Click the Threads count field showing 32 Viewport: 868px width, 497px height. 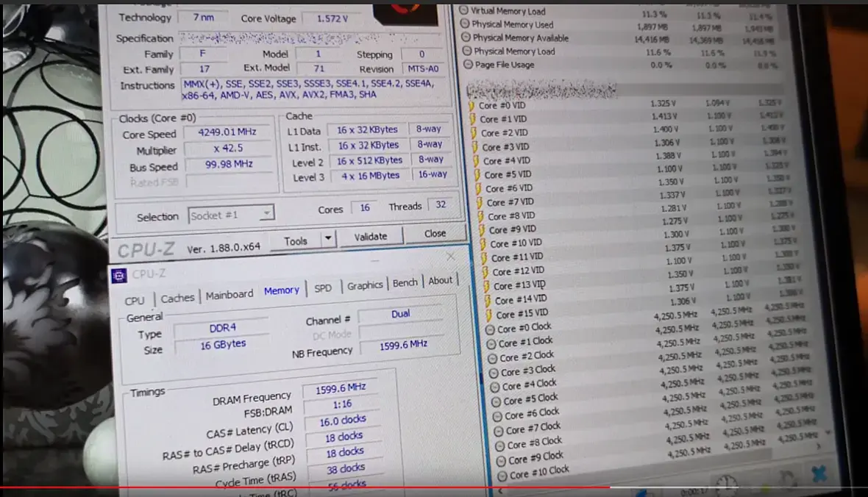click(x=441, y=205)
